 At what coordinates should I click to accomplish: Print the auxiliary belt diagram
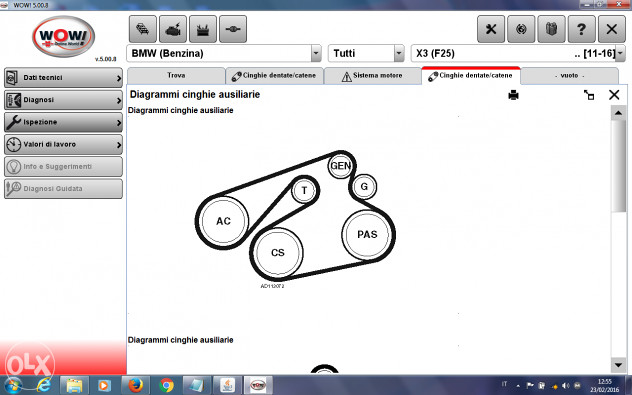tap(513, 95)
